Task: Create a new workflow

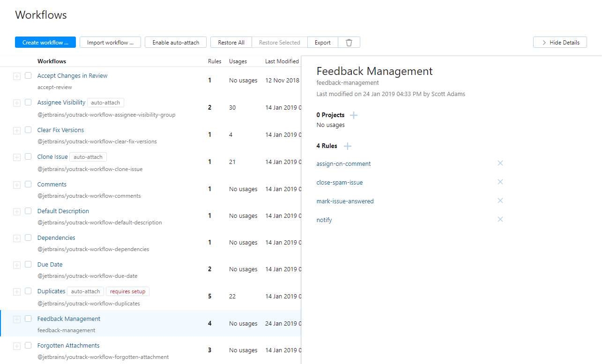Action: [45, 42]
